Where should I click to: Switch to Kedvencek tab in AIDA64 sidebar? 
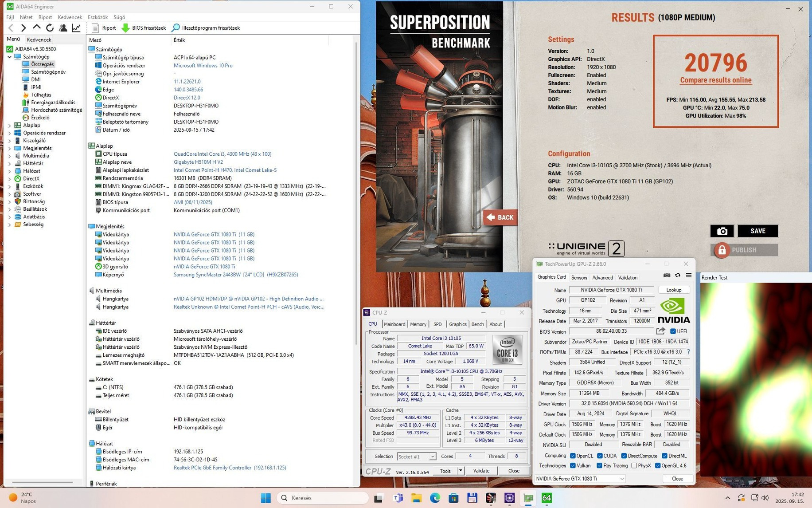(x=39, y=39)
